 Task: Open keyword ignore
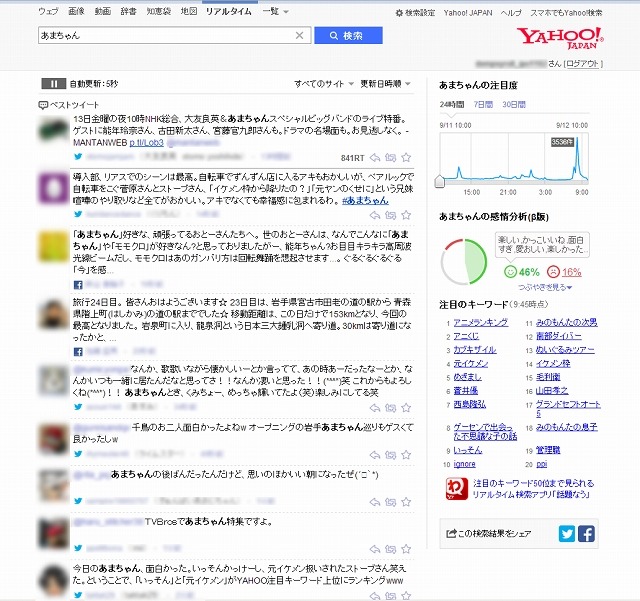tap(464, 464)
